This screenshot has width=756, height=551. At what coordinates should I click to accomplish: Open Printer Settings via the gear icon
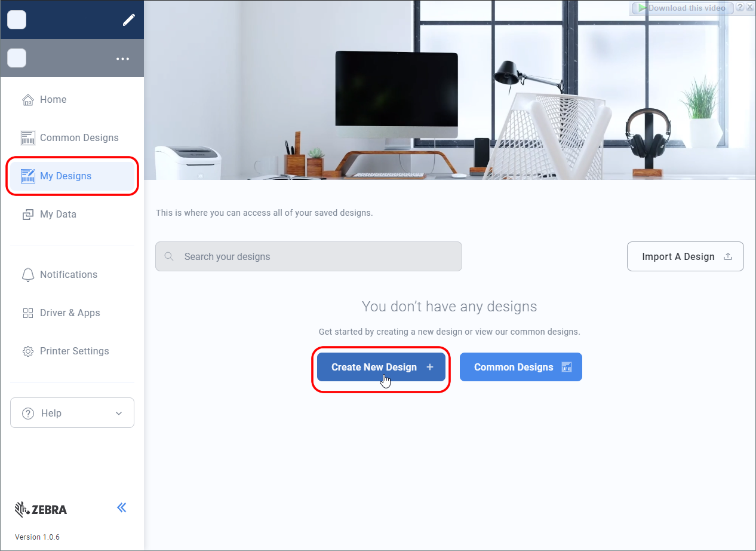click(27, 351)
